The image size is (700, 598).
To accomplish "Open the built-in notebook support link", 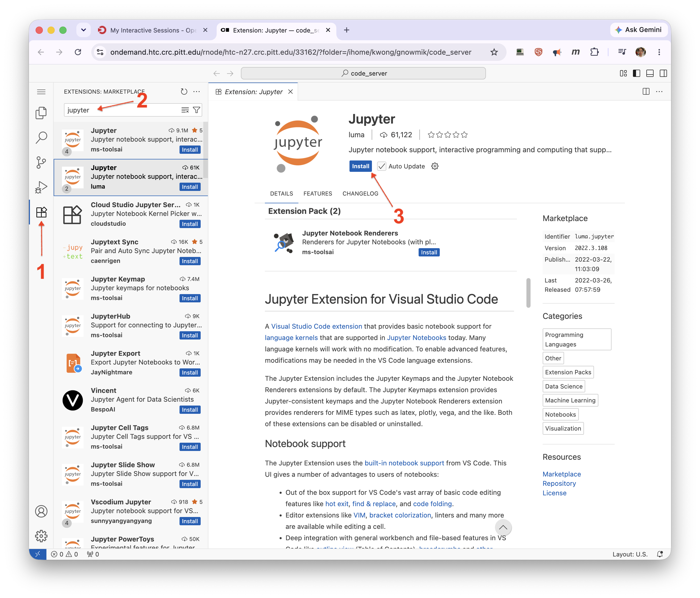I will click(x=404, y=463).
